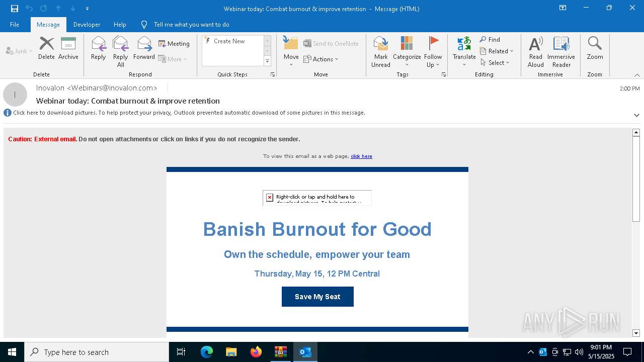Image resolution: width=644 pixels, height=362 pixels.
Task: Archive the message
Action: tap(68, 48)
